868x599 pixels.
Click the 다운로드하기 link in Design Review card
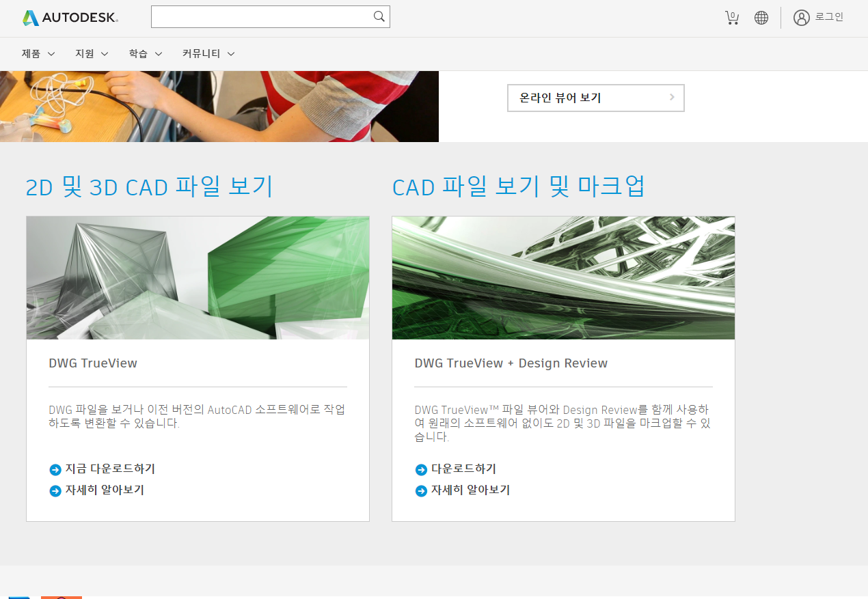(x=463, y=469)
